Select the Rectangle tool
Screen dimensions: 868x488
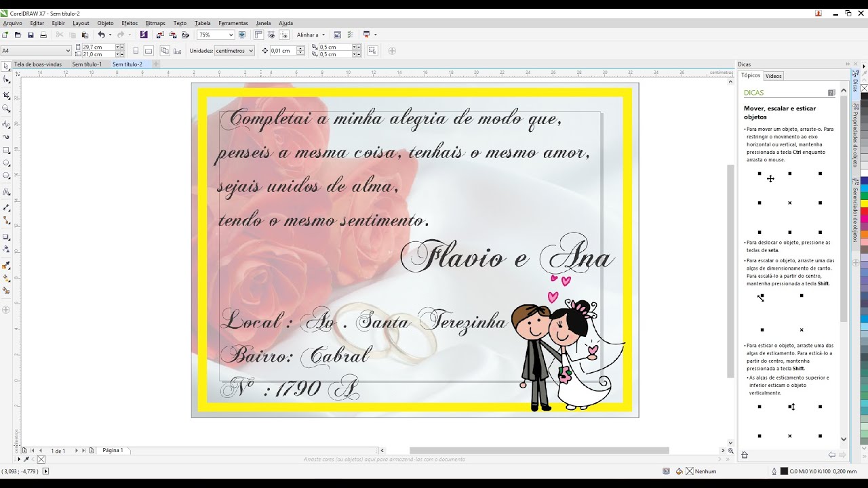[x=6, y=150]
